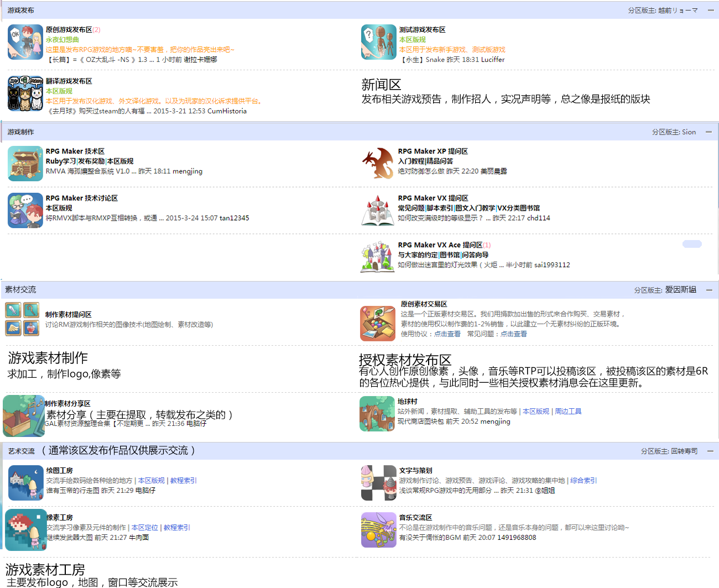719x588 pixels.
Task: Open the RPG Maker 技术区 treasure chest icon
Action: pos(25,164)
